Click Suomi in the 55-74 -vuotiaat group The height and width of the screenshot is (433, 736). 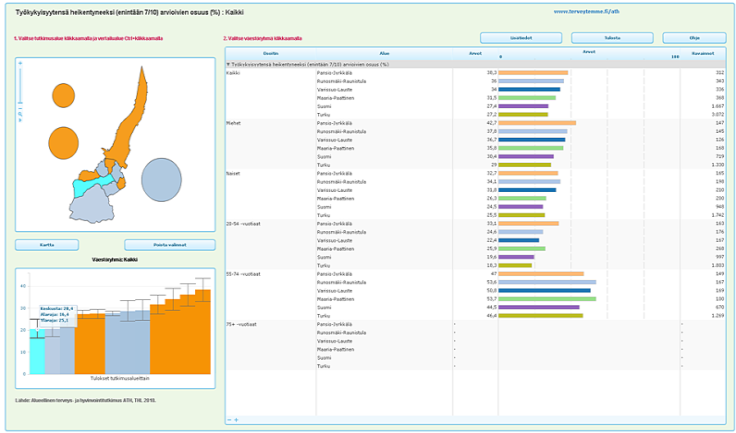coord(324,308)
